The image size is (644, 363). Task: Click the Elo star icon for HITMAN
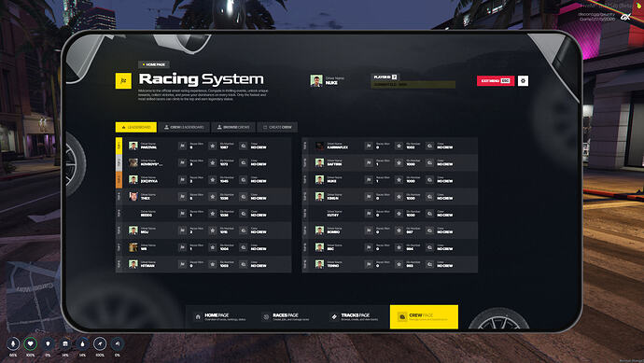(x=213, y=264)
